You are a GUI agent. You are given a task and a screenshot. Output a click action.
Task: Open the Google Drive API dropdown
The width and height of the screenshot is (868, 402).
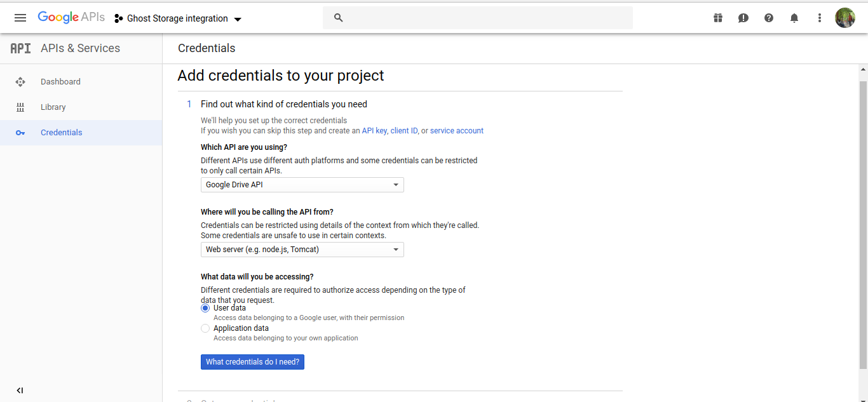pos(302,185)
